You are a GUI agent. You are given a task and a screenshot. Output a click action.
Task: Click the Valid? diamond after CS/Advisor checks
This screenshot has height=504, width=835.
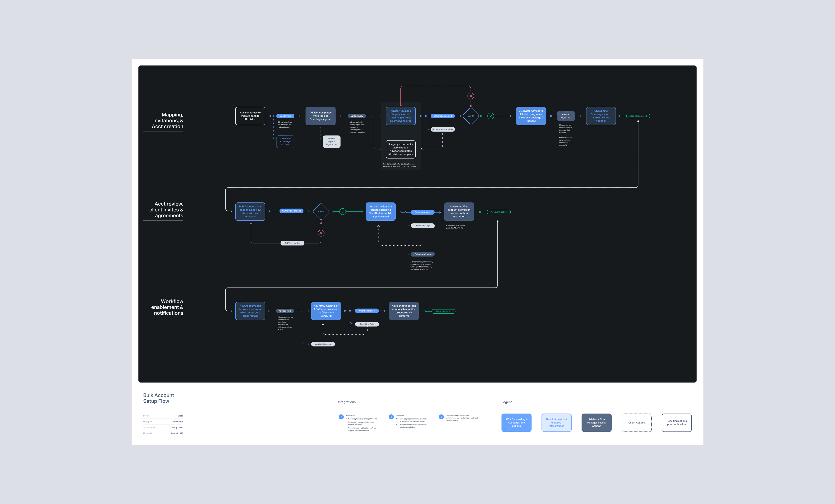tap(321, 211)
